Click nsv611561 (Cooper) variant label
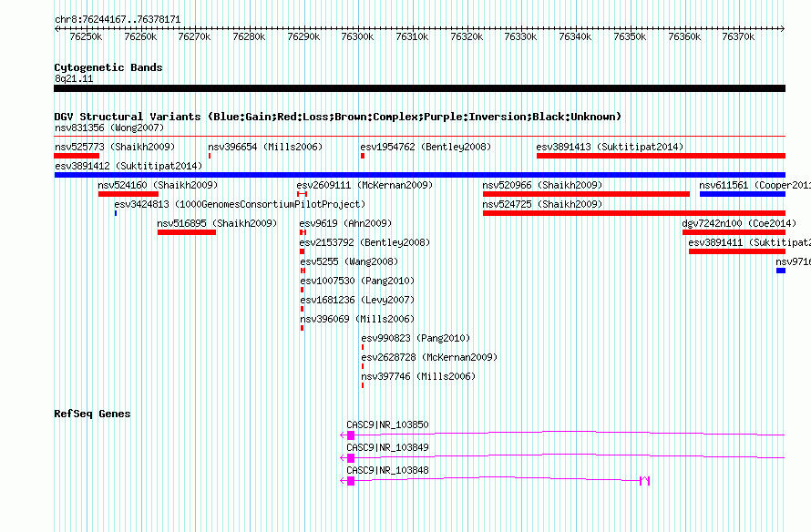 tap(755, 185)
